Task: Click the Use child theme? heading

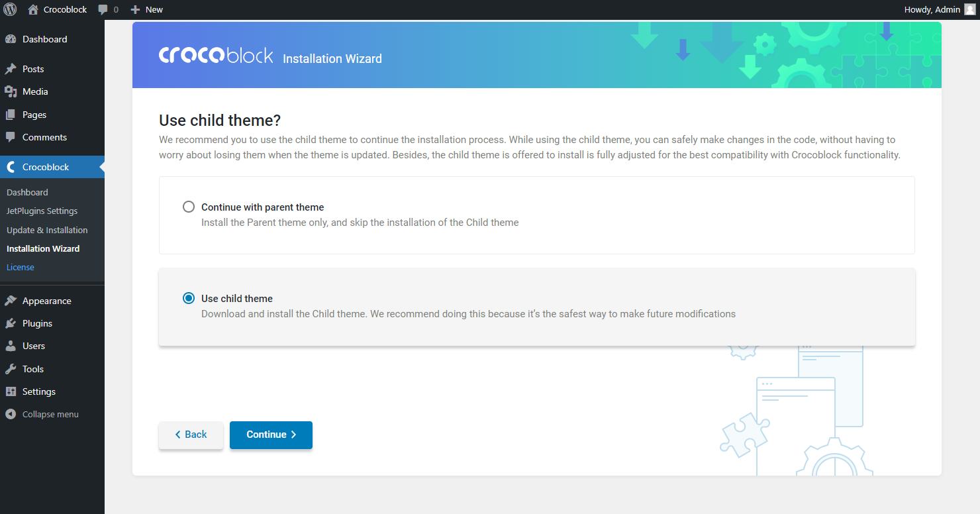Action: point(220,120)
